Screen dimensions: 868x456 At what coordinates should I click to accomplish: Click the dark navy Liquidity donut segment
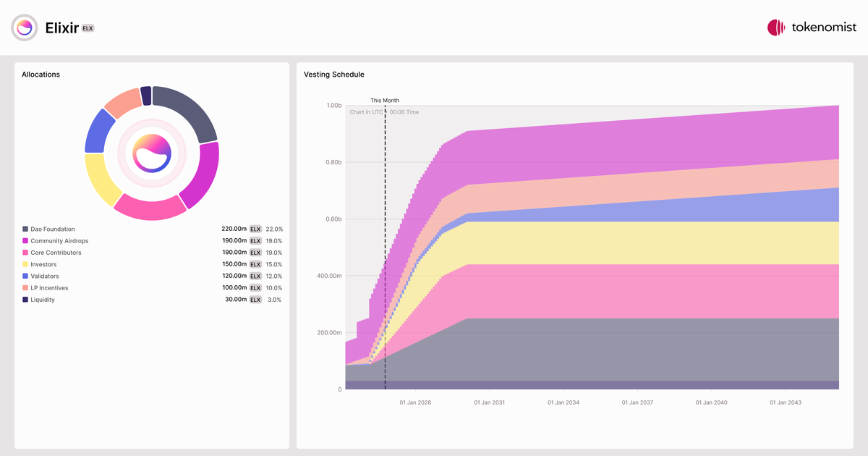tap(146, 96)
